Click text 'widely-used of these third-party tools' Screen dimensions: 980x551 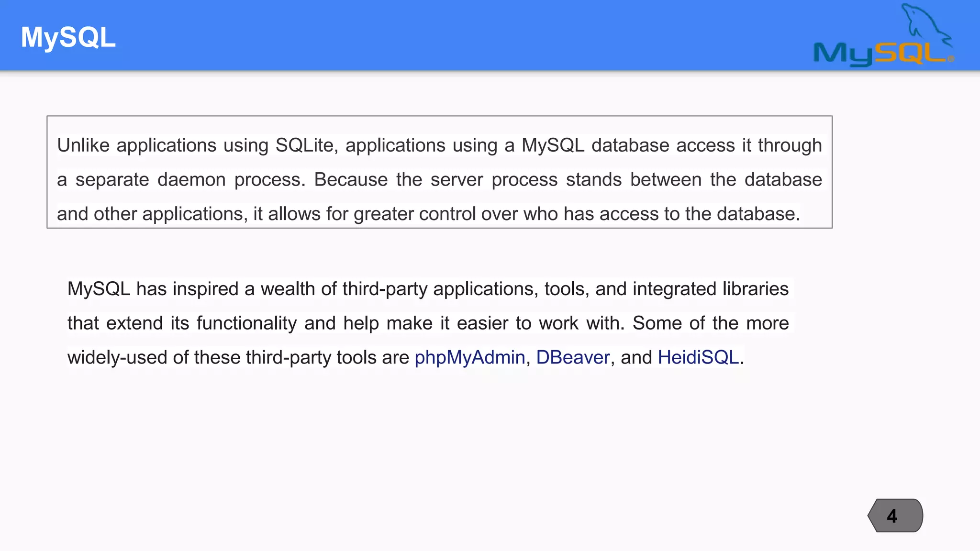tap(222, 357)
